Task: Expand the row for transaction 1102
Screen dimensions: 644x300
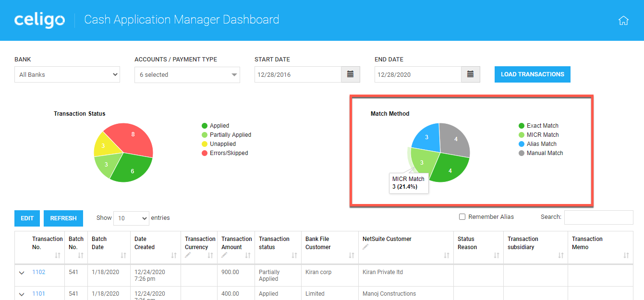Action: pyautogui.click(x=22, y=273)
